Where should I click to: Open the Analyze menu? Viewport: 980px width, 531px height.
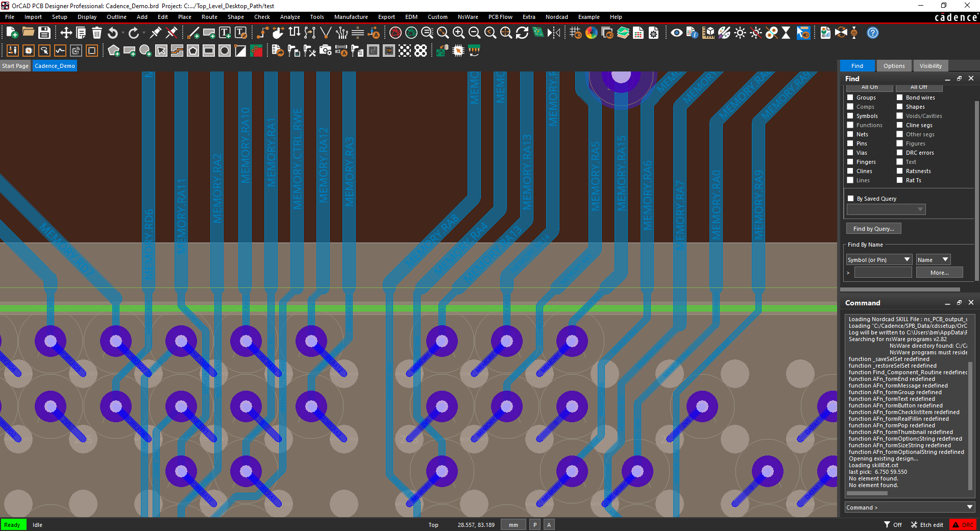290,17
